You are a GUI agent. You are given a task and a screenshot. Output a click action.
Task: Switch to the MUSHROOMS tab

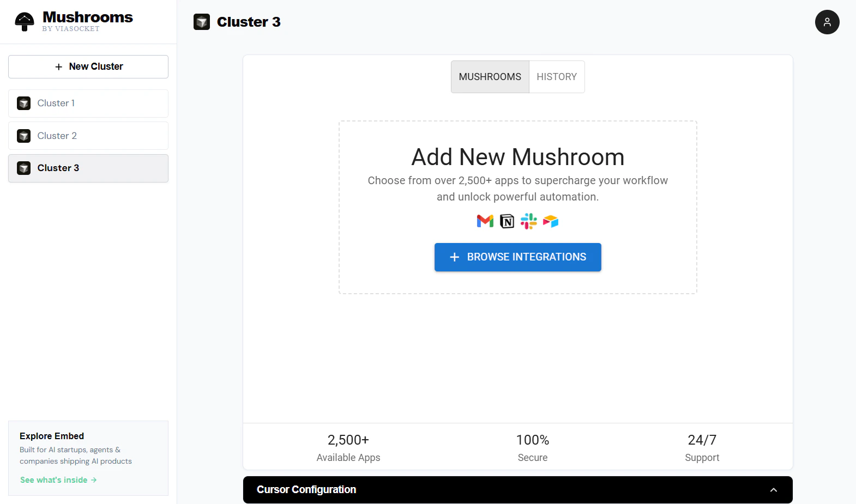[490, 76]
